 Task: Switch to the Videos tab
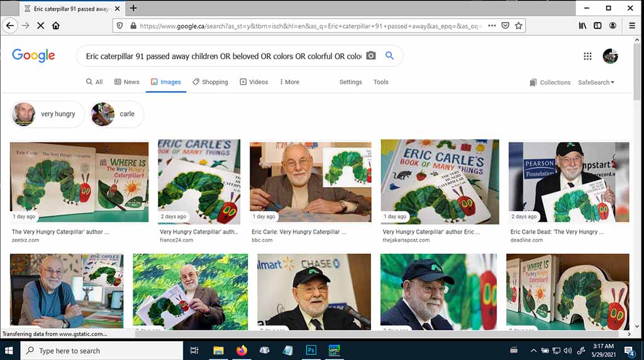tap(254, 82)
